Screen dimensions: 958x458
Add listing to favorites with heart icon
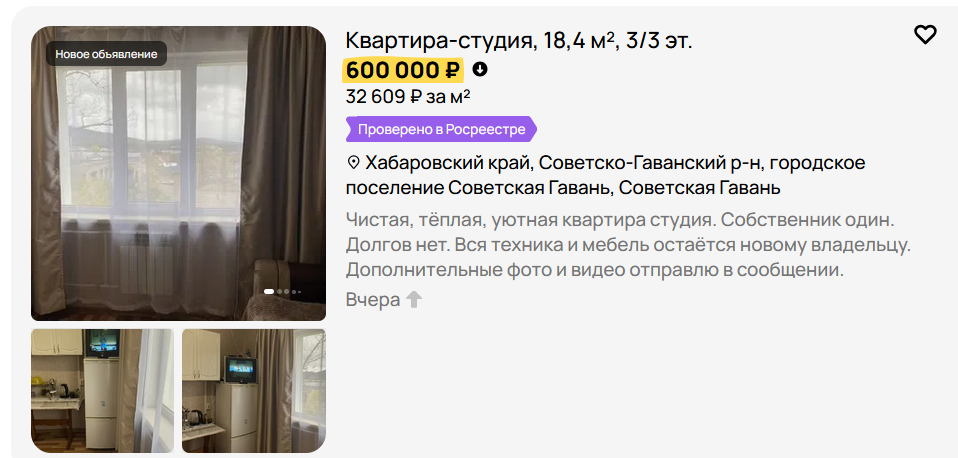click(x=925, y=35)
